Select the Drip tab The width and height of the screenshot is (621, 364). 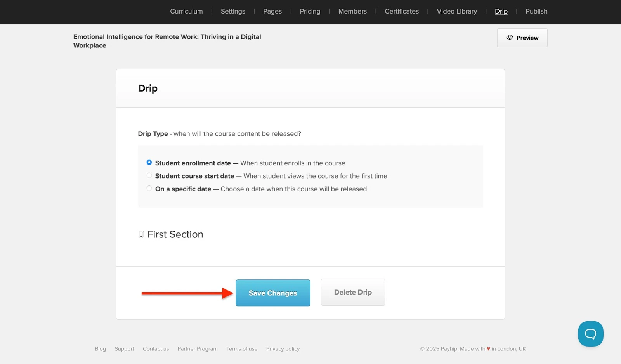click(501, 11)
